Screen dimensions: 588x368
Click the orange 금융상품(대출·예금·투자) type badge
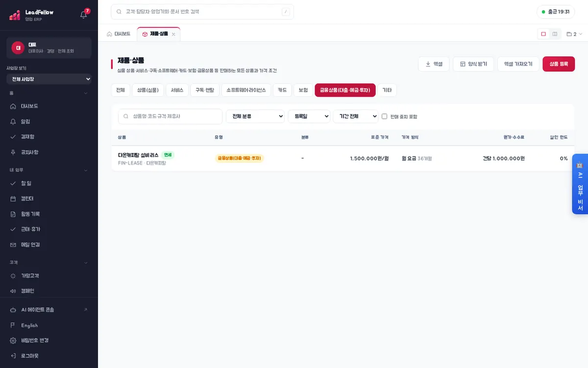[239, 158]
